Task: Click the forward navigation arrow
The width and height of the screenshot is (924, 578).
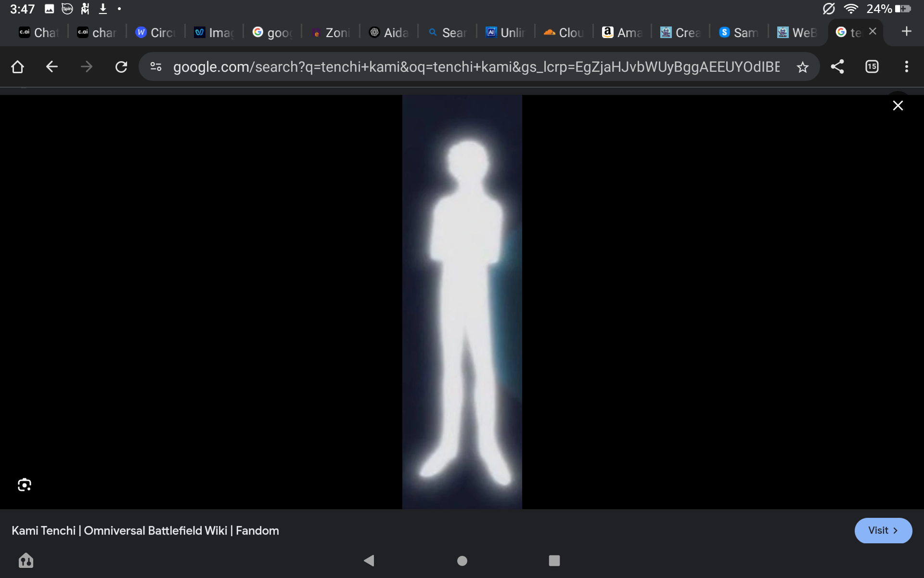Action: click(87, 66)
